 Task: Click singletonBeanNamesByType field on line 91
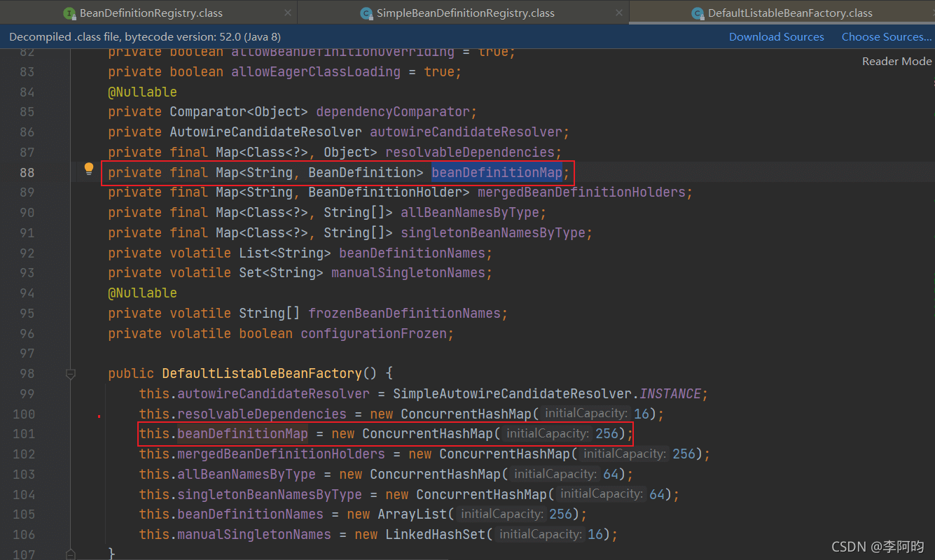pyautogui.click(x=493, y=232)
